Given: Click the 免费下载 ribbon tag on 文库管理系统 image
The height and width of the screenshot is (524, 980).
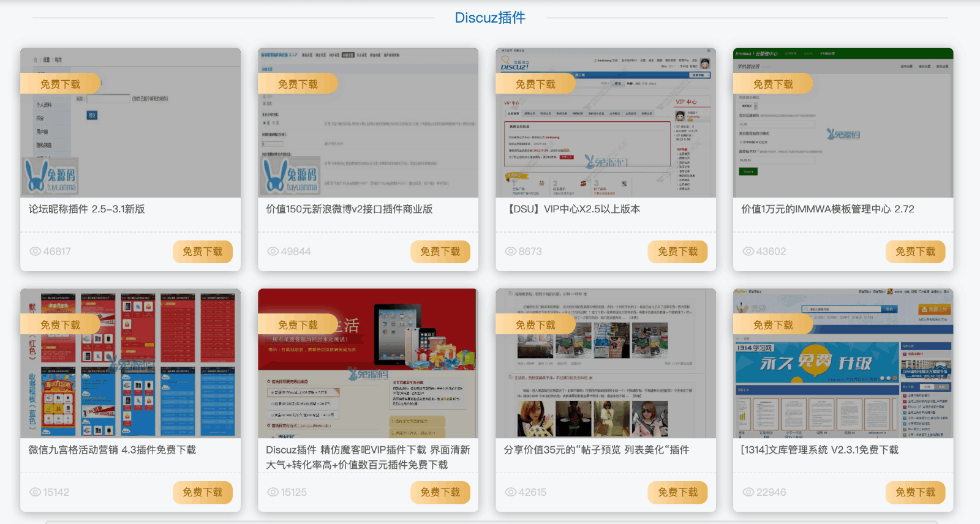Looking at the screenshot, I should click(x=773, y=324).
